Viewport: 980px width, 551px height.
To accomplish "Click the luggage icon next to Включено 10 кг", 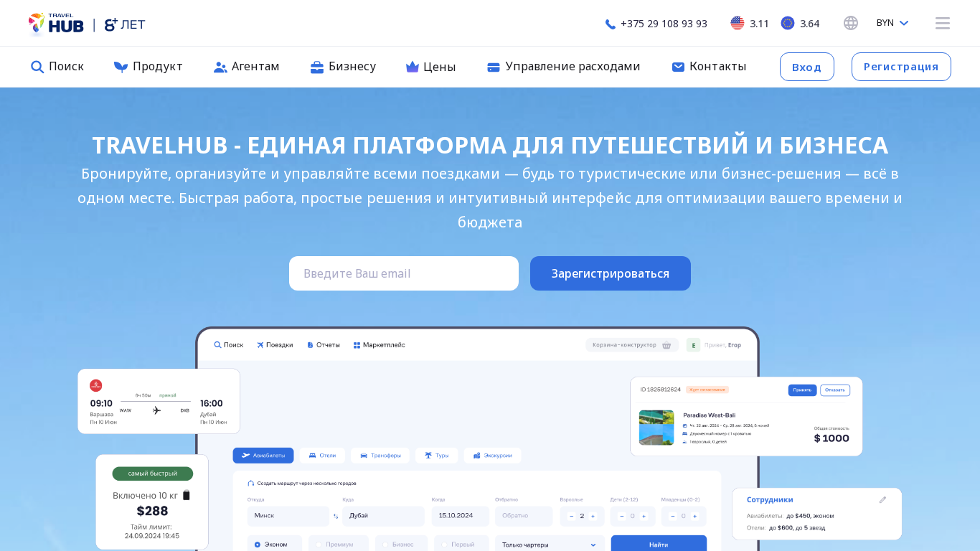I will pyautogui.click(x=187, y=495).
